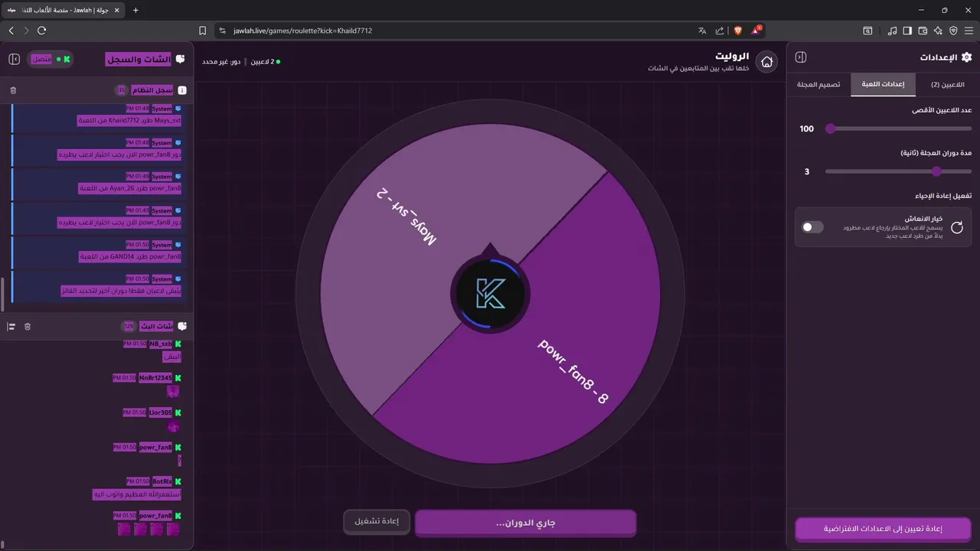Open a new browser tab with the plus button

tap(136, 10)
